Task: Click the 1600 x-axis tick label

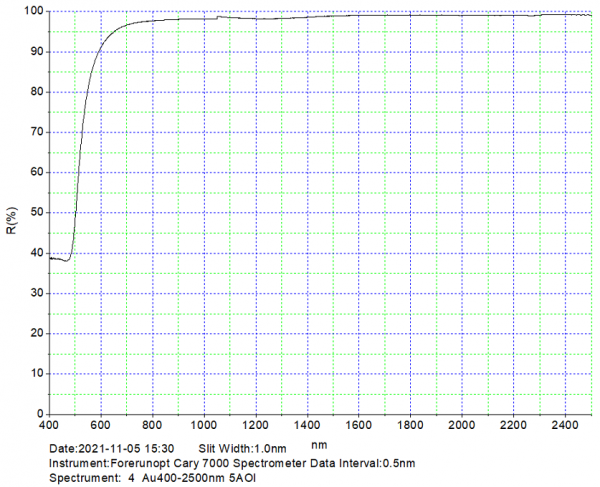Action: [359, 426]
